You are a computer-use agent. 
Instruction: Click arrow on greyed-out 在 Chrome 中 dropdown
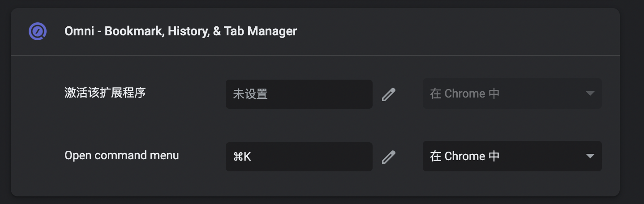tap(590, 93)
